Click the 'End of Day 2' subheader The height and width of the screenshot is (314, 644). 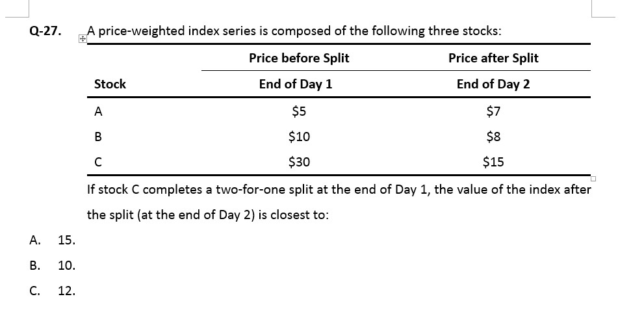(x=493, y=84)
